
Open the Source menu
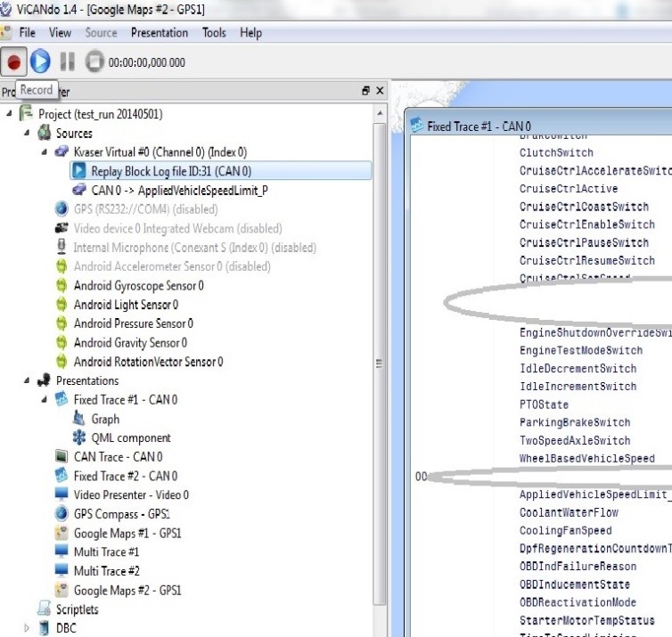101,33
